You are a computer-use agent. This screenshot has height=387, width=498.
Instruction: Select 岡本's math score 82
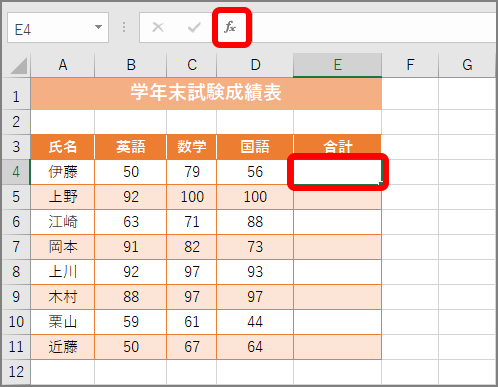192,247
